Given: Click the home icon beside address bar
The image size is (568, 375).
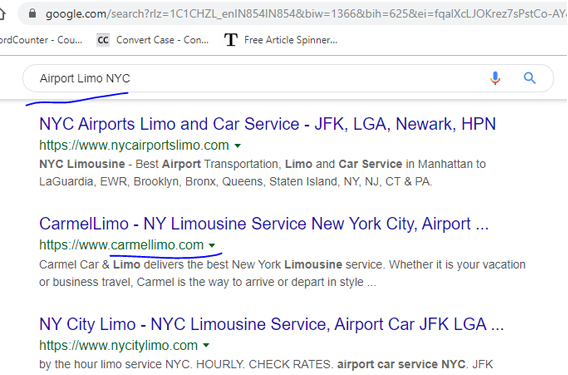Looking at the screenshot, I should tap(2, 14).
